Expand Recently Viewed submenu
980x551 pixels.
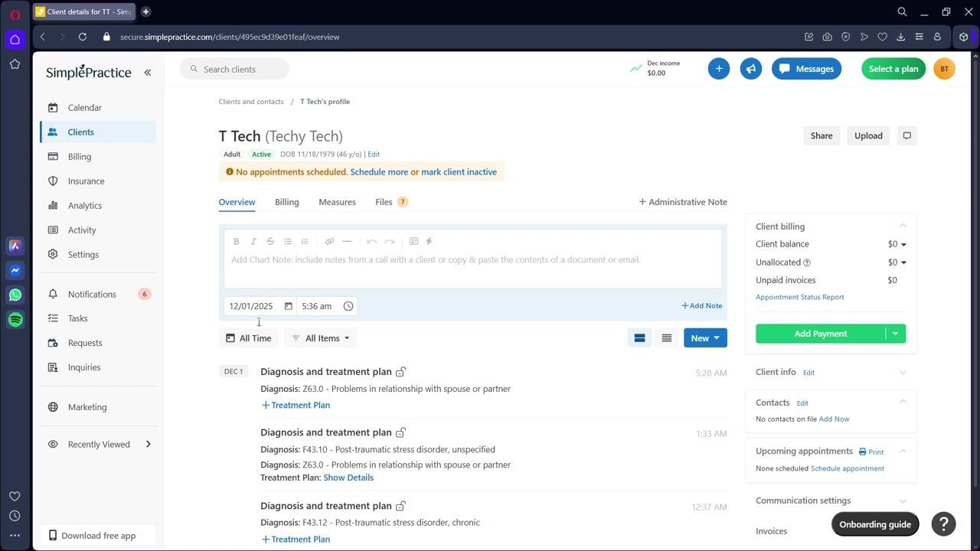(149, 445)
